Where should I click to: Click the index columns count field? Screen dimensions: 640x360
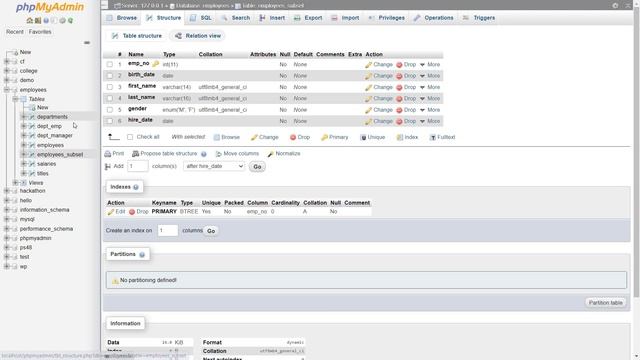168,231
